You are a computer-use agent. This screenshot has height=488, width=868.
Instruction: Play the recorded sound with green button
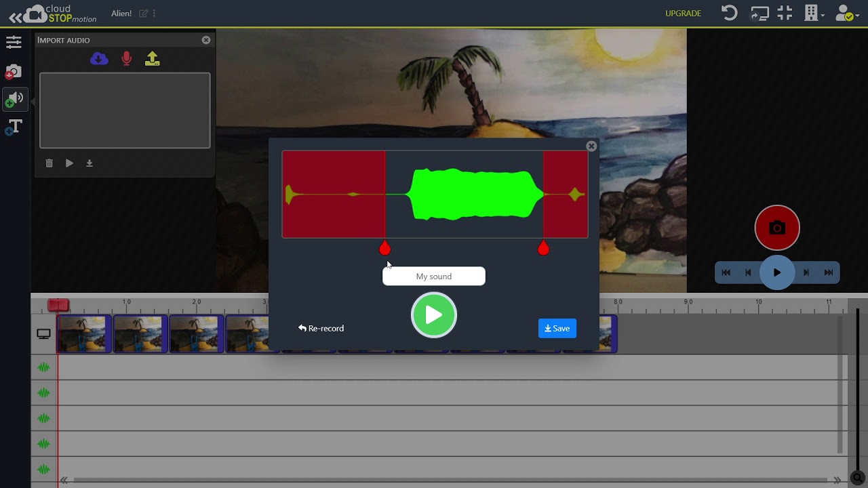pos(434,315)
